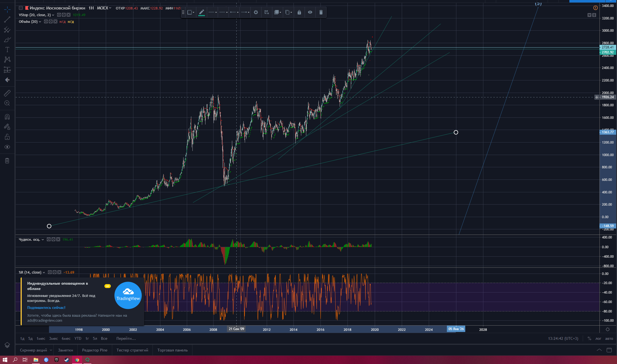Select the Text tool in left sidebar
Screen dimensions: 617x364
click(7, 50)
